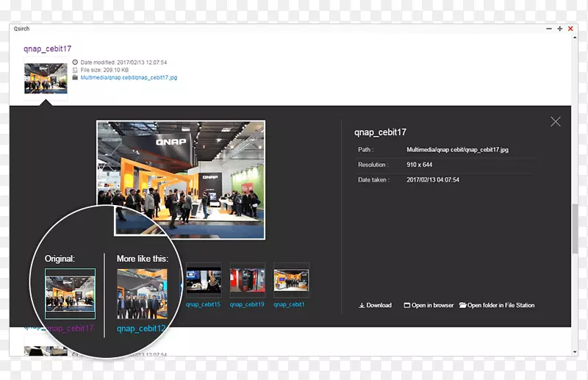
Task: Select the qnap_cebit1 similar image thumbnail
Action: 291,281
